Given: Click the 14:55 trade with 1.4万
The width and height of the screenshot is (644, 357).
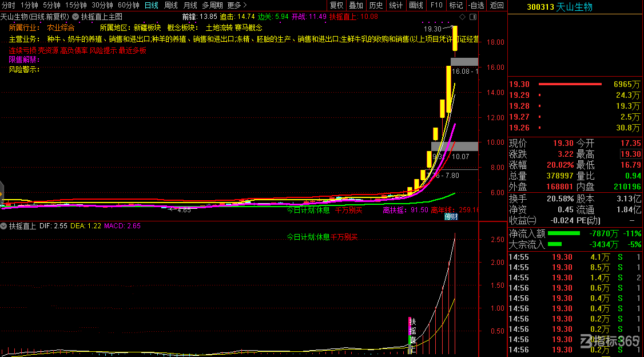Looking at the screenshot, I should click(x=574, y=277).
